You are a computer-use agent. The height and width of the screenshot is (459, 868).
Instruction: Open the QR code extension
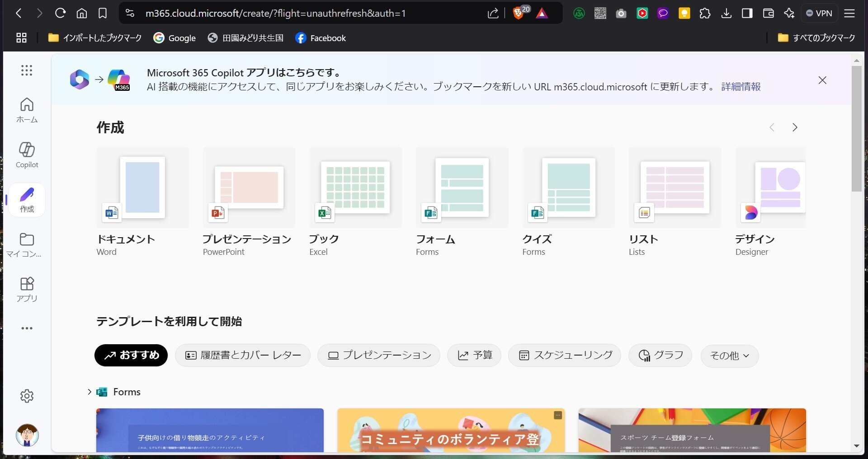tap(600, 14)
